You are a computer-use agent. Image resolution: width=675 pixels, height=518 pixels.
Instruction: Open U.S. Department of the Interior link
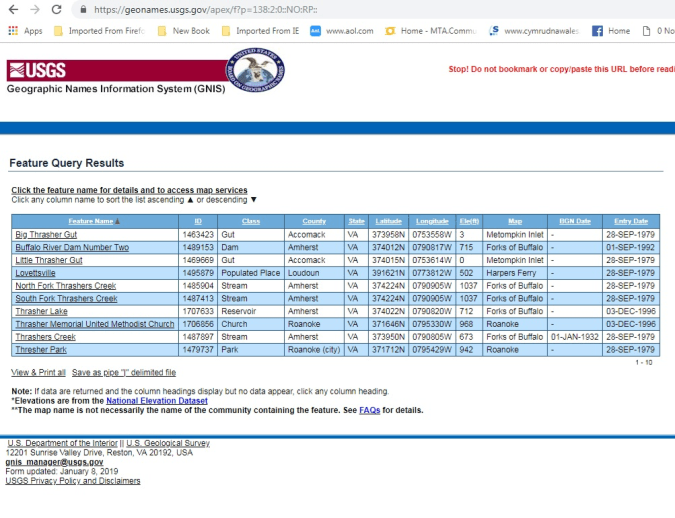62,443
